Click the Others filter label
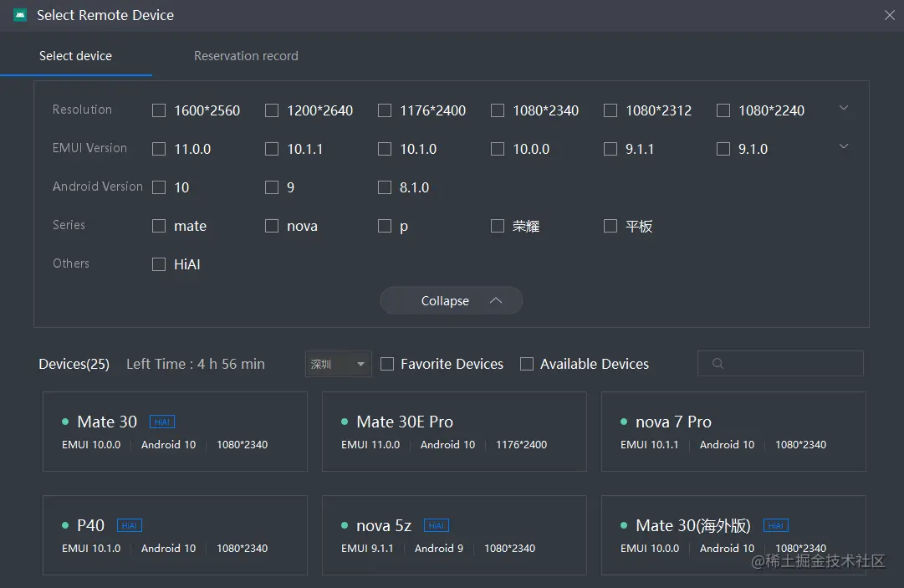Screen dimensions: 904x588 click(x=71, y=263)
